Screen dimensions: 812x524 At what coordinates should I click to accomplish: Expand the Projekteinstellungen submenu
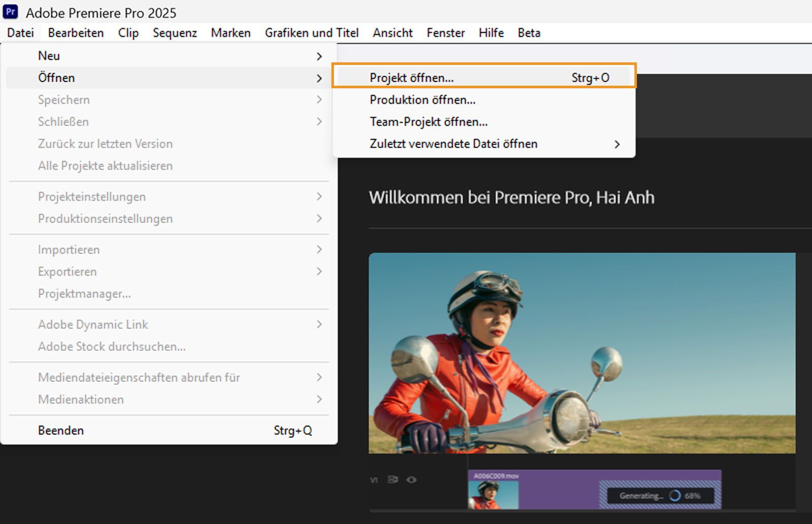(x=169, y=197)
